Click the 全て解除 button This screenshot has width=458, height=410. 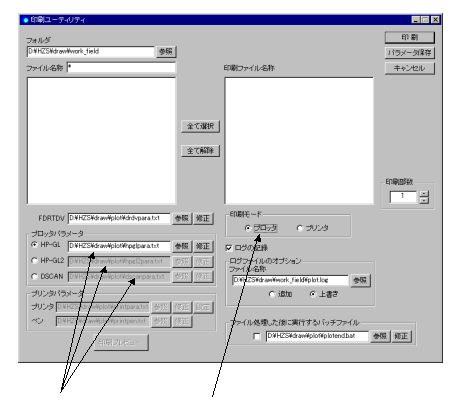200,151
